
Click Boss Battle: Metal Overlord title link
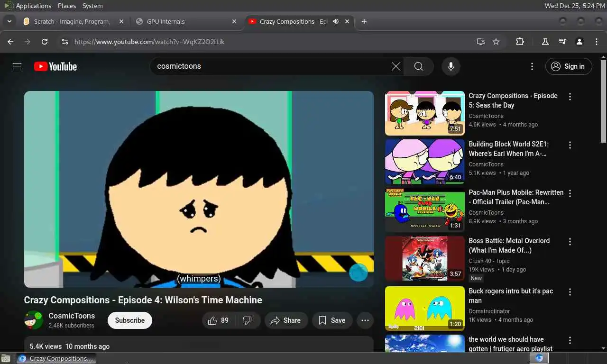[509, 246]
